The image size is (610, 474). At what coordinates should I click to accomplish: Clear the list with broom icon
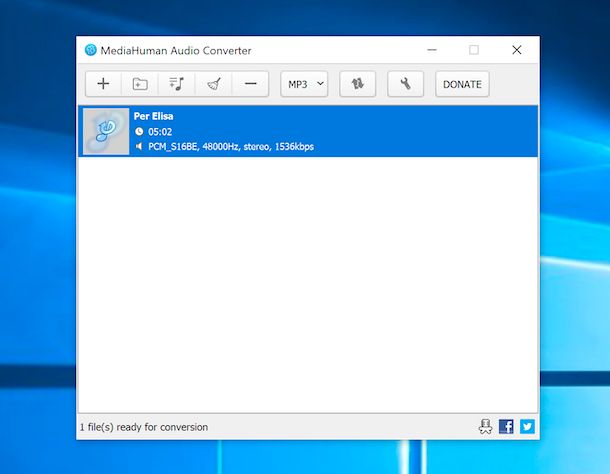point(214,84)
